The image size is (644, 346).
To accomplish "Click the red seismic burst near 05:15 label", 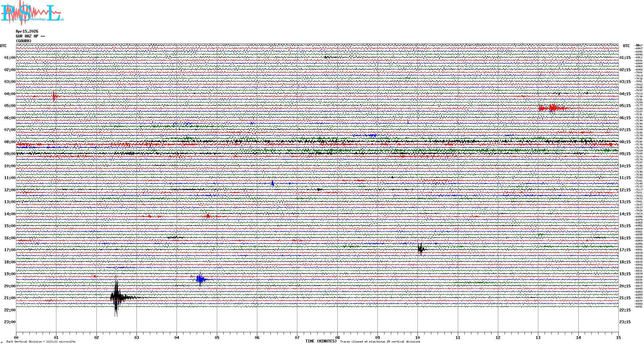I will pyautogui.click(x=552, y=108).
